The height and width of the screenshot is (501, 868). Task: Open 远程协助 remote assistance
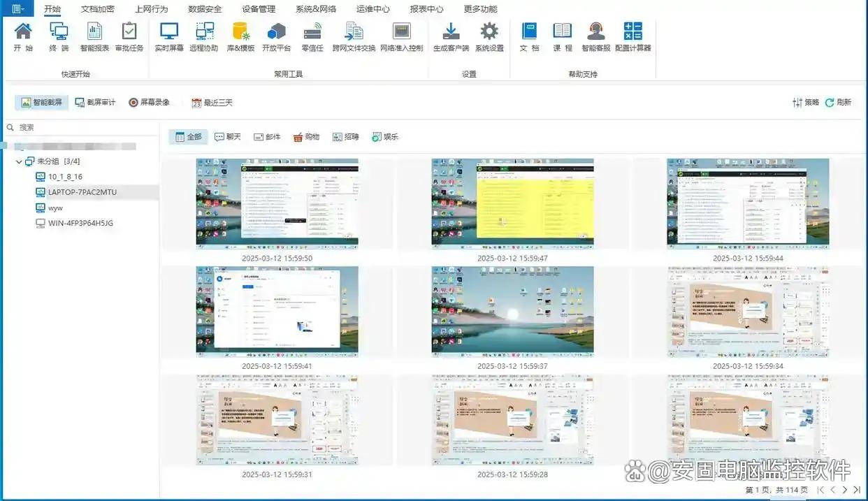pyautogui.click(x=204, y=37)
